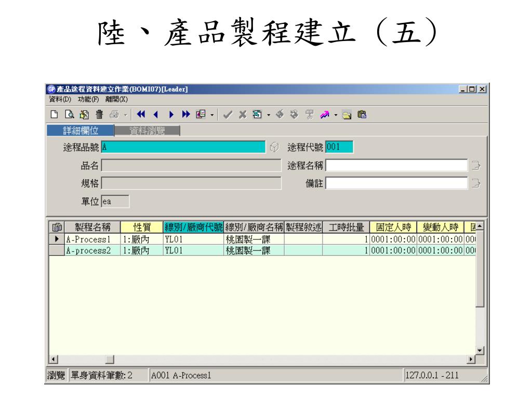The image size is (532, 399).
Task: Go to previous record arrow
Action: tap(156, 115)
